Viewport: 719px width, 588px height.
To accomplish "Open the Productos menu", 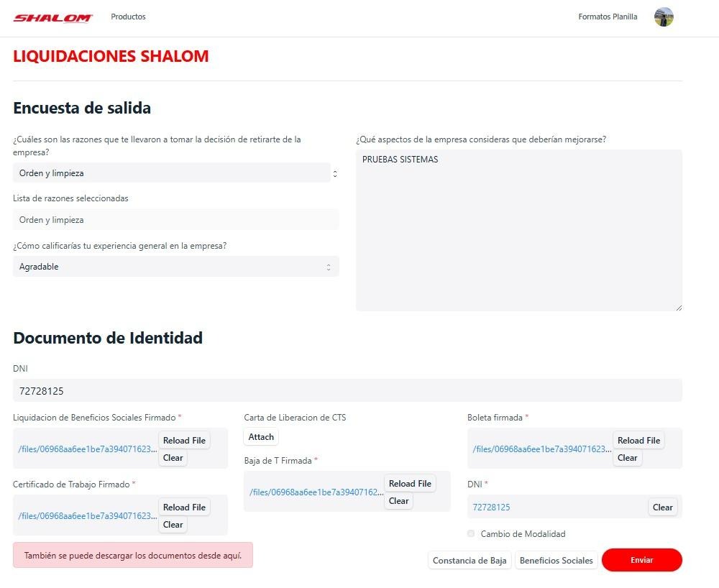I will point(128,17).
